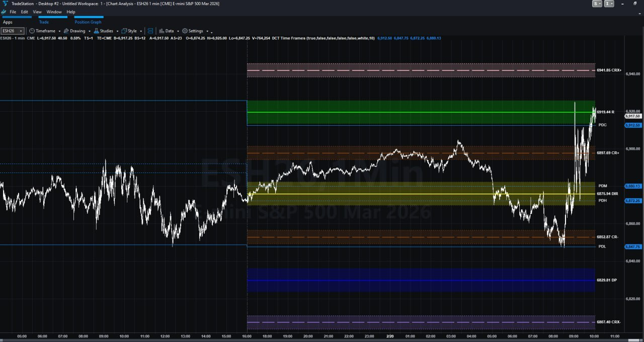Open the Edit menu
The height and width of the screenshot is (342, 644).
click(x=24, y=12)
